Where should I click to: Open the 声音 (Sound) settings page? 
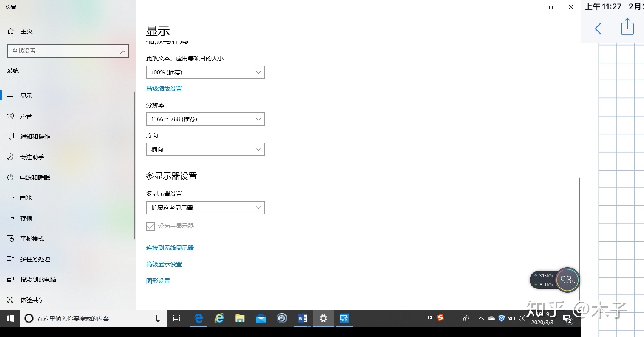pyautogui.click(x=26, y=116)
